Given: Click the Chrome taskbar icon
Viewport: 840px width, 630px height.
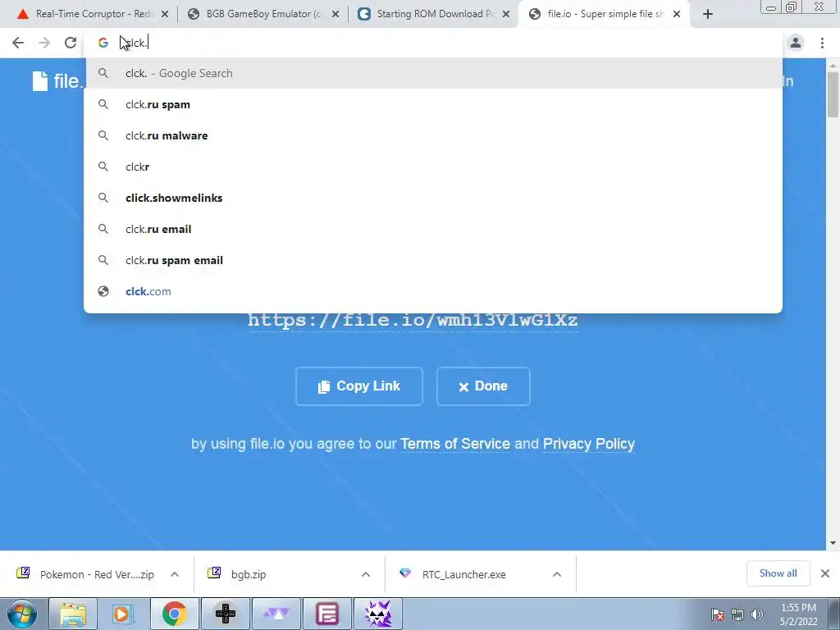Looking at the screenshot, I should 174,614.
